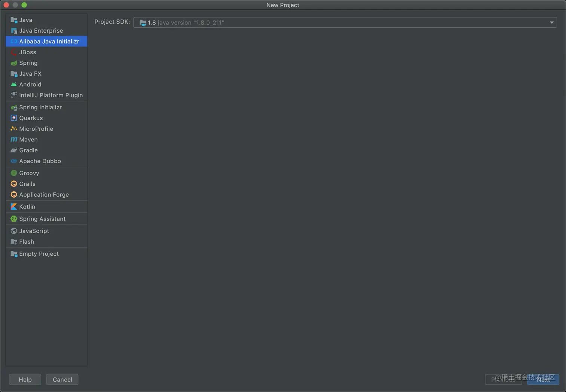
Task: Click the Android robot icon
Action: point(14,85)
